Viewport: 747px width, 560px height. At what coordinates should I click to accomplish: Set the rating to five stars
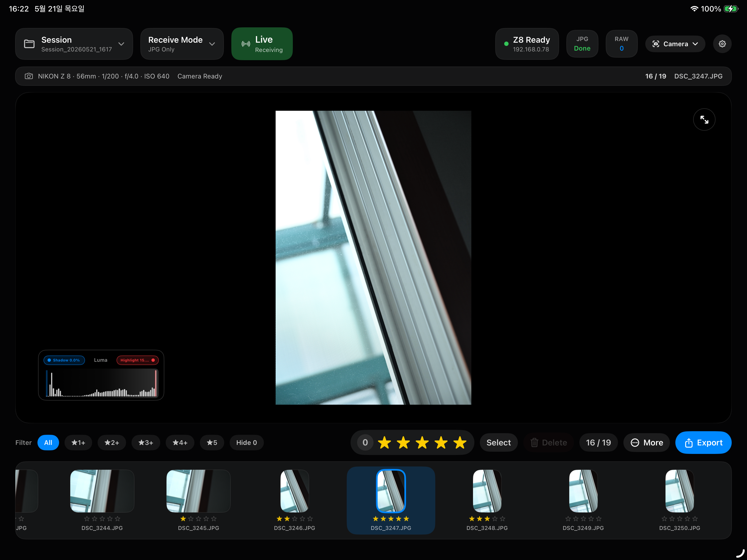click(460, 442)
